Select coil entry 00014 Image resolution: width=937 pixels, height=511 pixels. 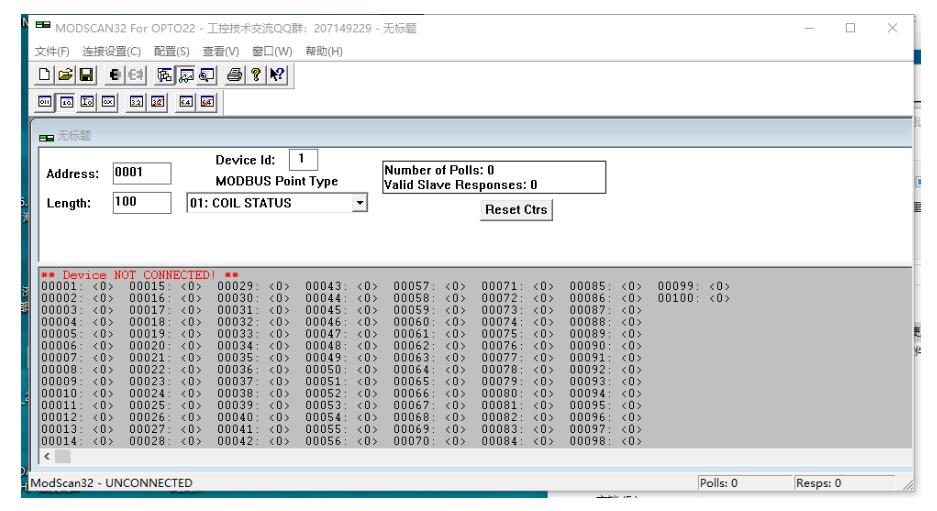[x=77, y=442]
